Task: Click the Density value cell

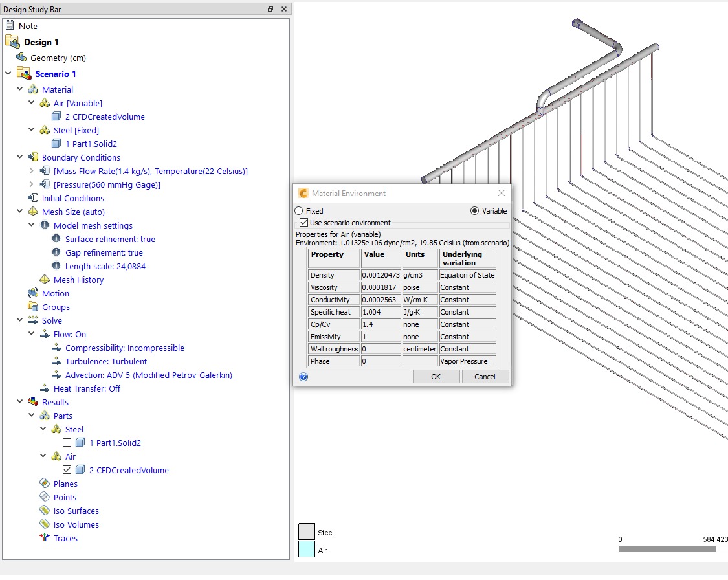Action: point(381,275)
